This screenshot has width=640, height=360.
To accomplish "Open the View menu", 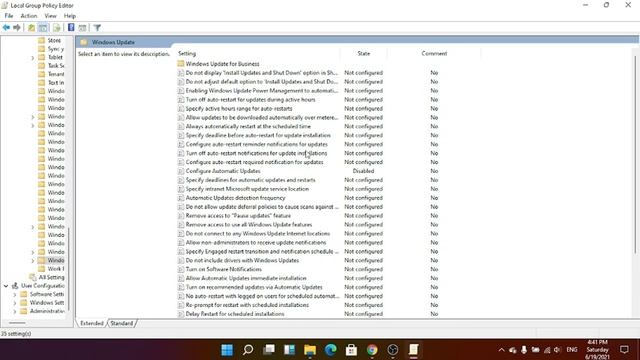I will click(51, 16).
